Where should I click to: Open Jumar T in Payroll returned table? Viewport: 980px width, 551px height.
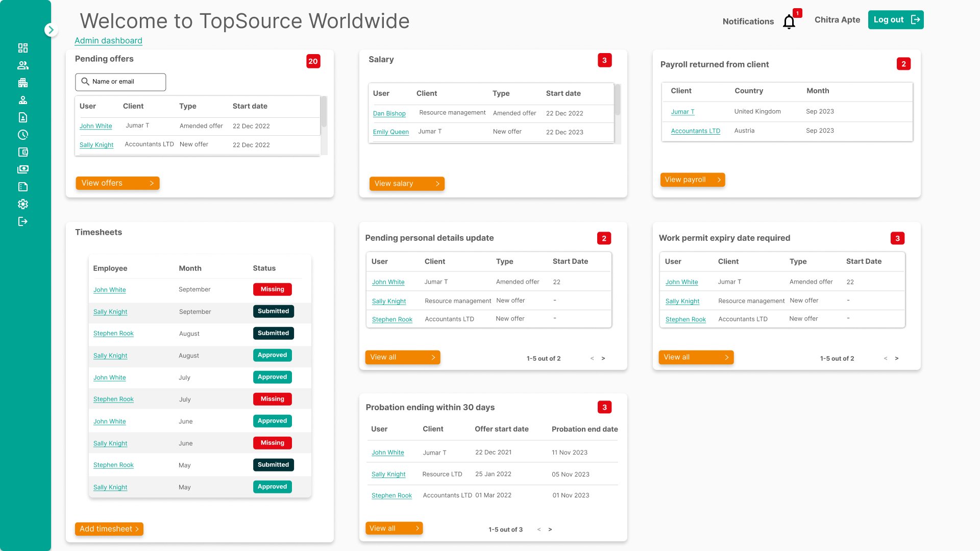coord(682,112)
